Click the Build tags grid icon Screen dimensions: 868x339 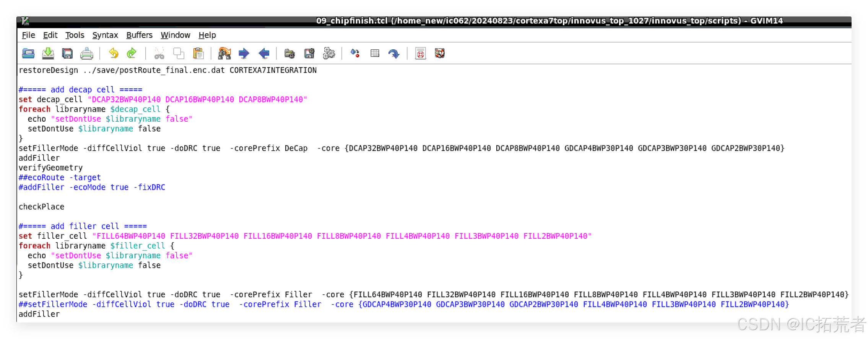(x=375, y=54)
